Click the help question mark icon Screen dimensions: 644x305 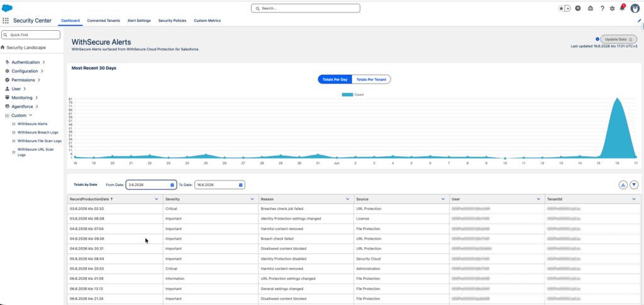[x=602, y=8]
